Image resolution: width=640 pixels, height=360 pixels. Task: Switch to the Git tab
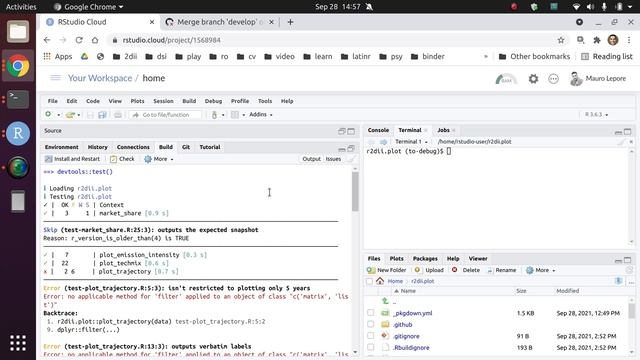tap(186, 147)
